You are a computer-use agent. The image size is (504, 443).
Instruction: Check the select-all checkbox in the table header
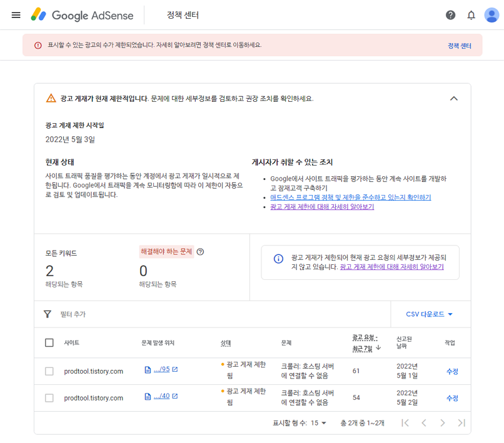[49, 343]
